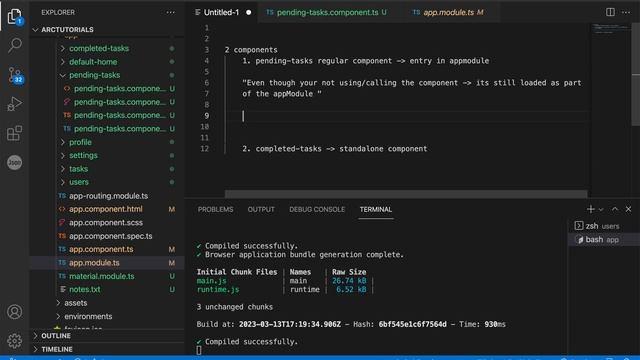Open the Accounts icon

(15, 312)
